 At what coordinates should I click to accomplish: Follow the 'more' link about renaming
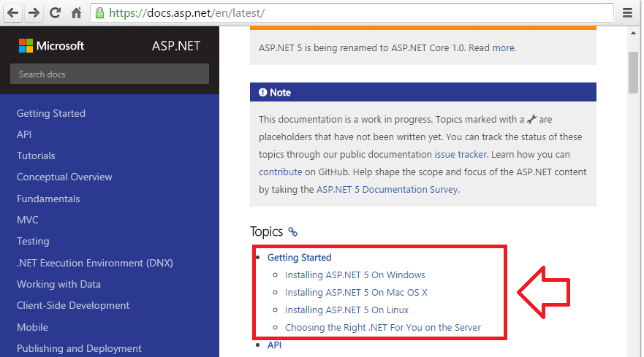click(x=503, y=48)
